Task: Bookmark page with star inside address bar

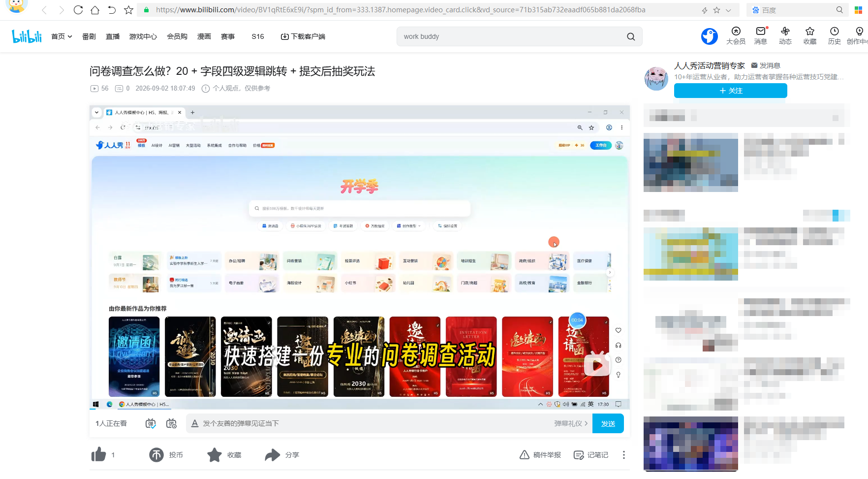Action: (717, 10)
